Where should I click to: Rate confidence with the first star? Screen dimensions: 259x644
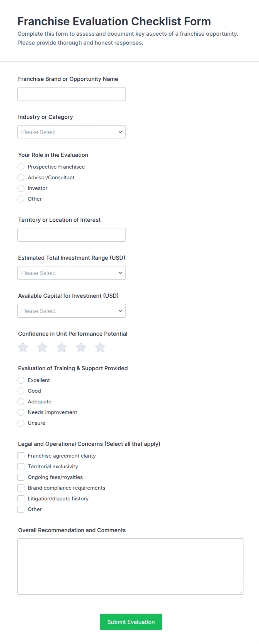coord(23,347)
